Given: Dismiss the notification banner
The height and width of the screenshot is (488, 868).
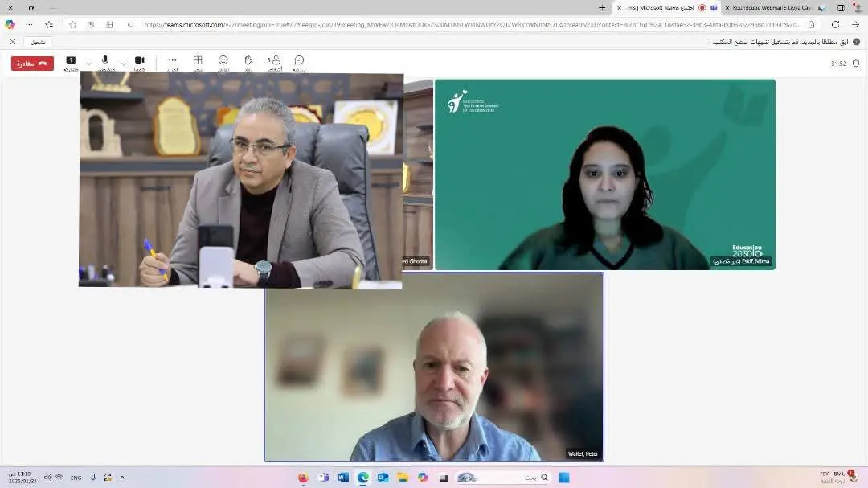Looking at the screenshot, I should coord(13,42).
